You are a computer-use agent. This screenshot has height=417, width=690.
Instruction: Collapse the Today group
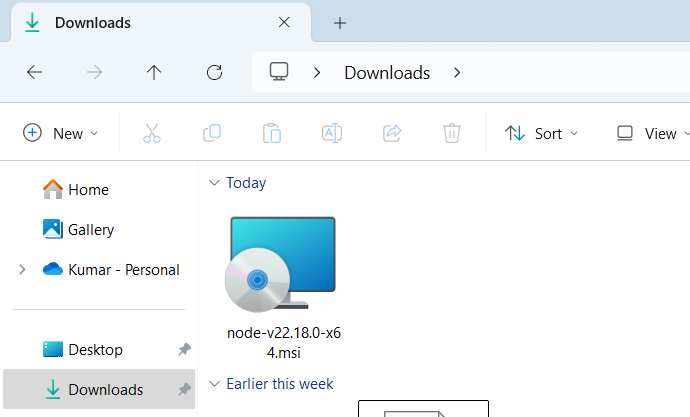(x=214, y=183)
